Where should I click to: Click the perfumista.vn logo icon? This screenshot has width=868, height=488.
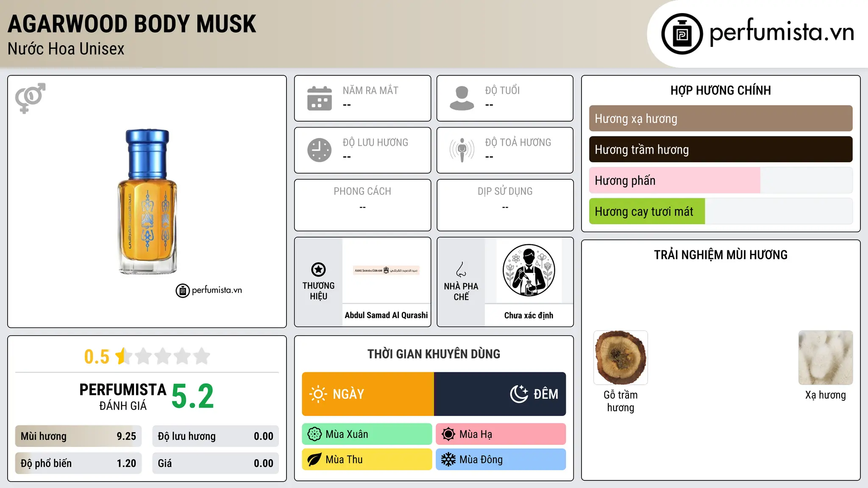(682, 34)
